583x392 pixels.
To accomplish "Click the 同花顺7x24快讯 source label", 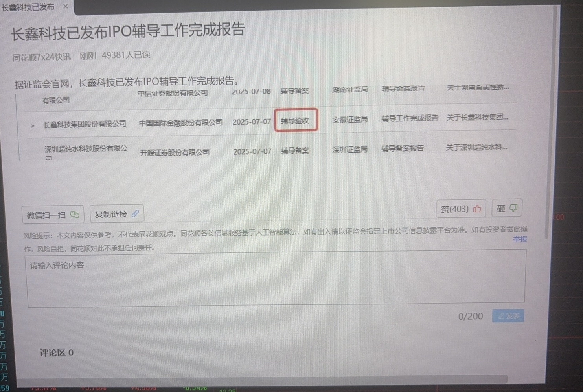I will pyautogui.click(x=42, y=57).
